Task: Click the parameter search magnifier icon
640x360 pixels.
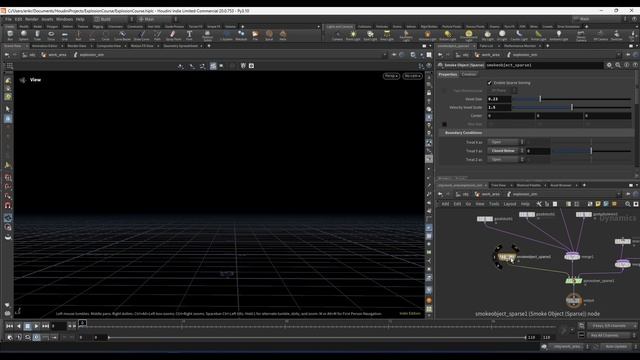Action: [x=618, y=65]
